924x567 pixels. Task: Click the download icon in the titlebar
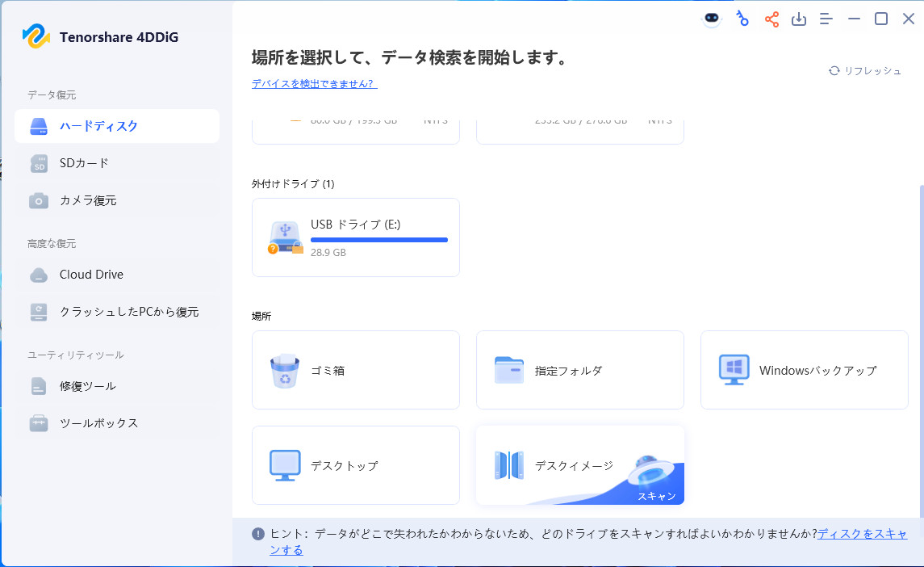[x=799, y=18]
